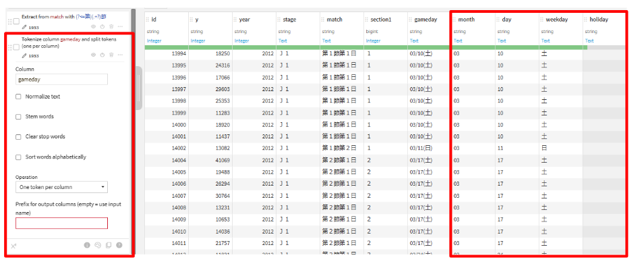Click the color palette icon at panel bottom
The height and width of the screenshot is (266, 644).
pyautogui.click(x=98, y=245)
